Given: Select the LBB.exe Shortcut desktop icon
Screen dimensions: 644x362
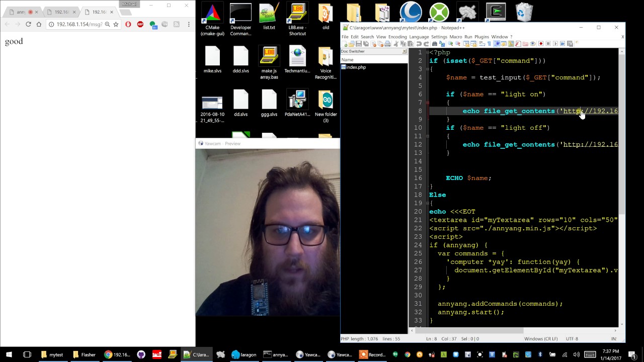Looking at the screenshot, I should [x=297, y=20].
